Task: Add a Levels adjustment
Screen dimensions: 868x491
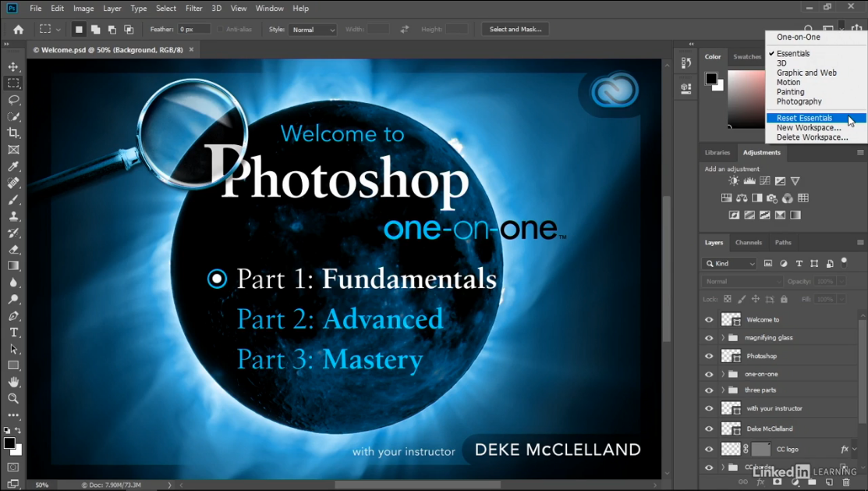Action: [749, 181]
